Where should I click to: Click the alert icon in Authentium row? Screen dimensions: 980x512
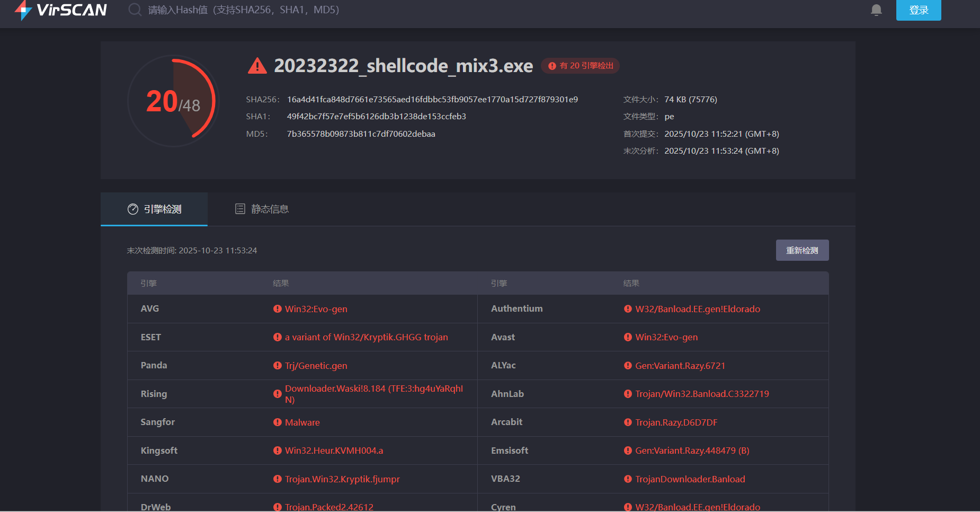point(628,309)
